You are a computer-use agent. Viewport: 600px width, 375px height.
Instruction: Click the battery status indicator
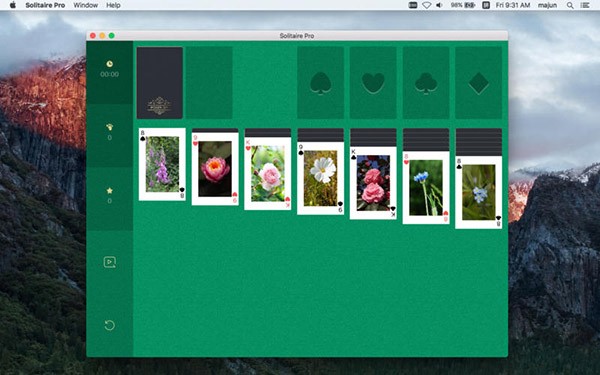click(x=463, y=5)
